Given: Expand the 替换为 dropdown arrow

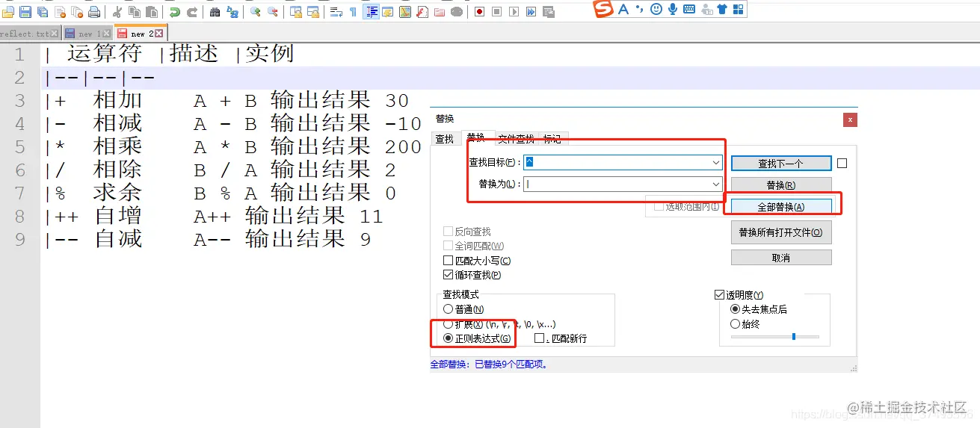Looking at the screenshot, I should pyautogui.click(x=716, y=184).
